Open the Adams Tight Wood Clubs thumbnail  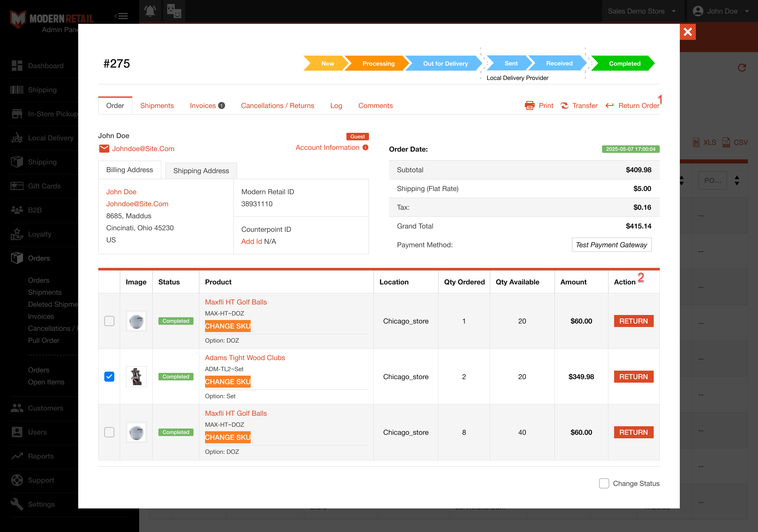136,377
